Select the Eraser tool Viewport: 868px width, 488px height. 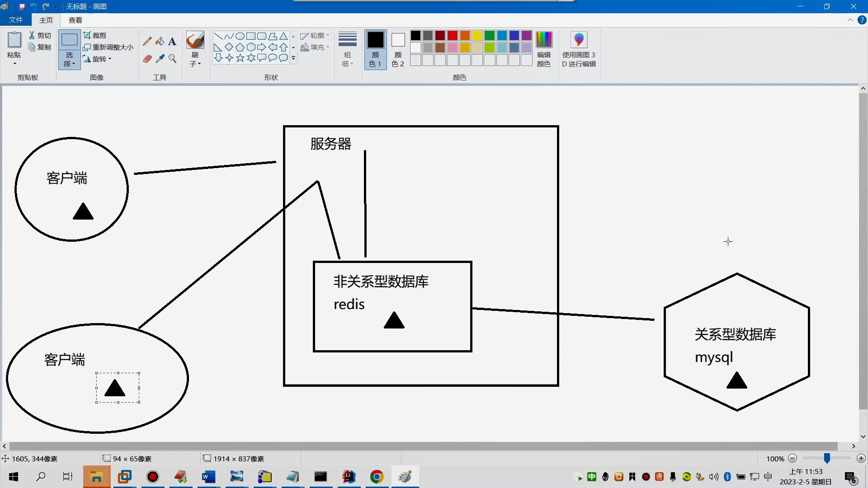pos(147,59)
